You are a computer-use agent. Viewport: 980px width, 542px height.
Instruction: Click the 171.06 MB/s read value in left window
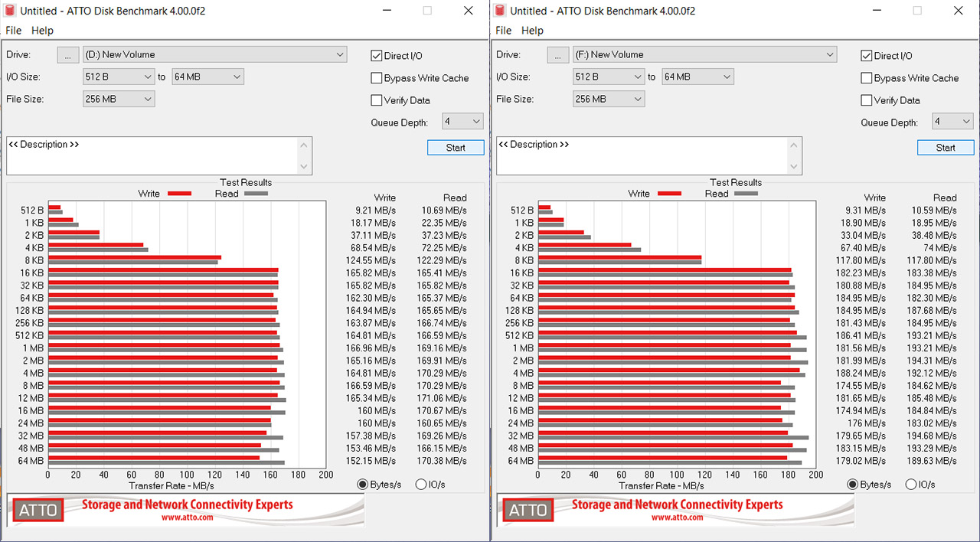pos(442,399)
